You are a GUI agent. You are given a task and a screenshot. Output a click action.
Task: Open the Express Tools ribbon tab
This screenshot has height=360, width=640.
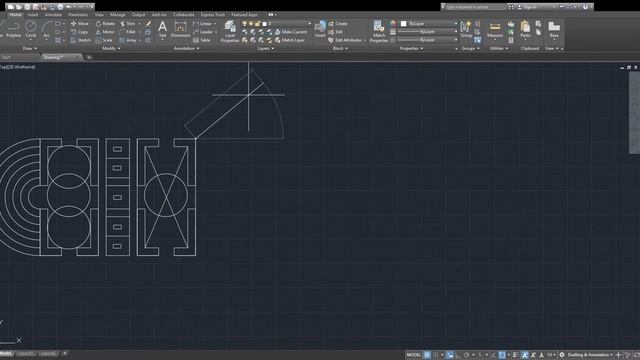click(x=213, y=15)
